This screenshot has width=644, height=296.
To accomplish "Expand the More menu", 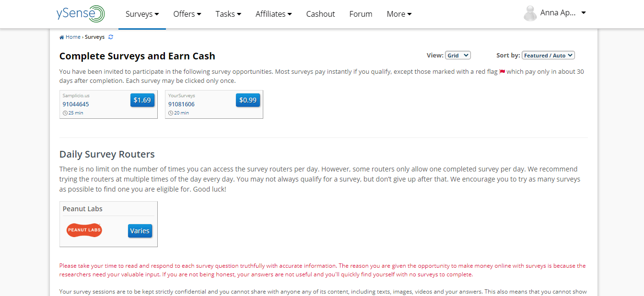I will point(399,14).
